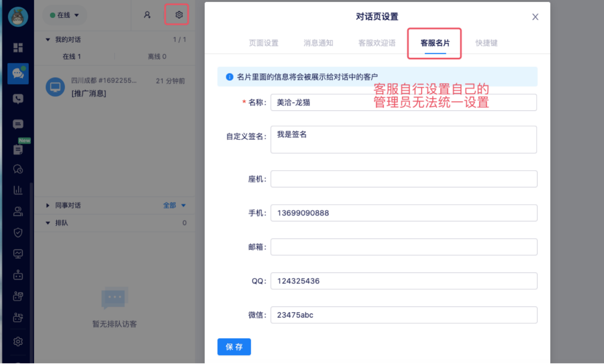Collapse the 我的对话 section
Viewport: 604px width, 364px height.
pyautogui.click(x=48, y=40)
